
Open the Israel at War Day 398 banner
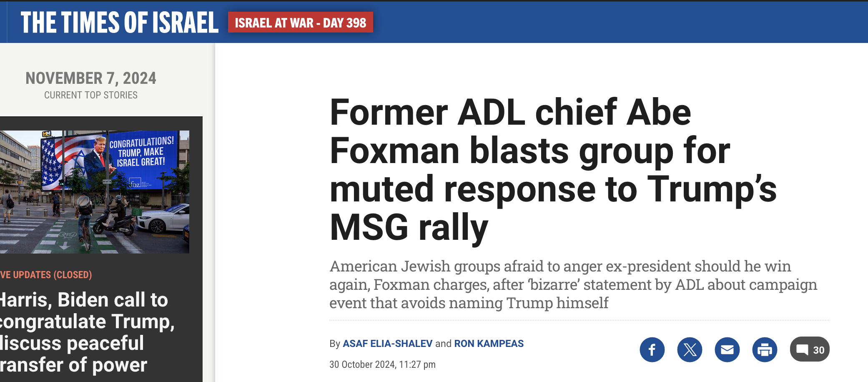[x=300, y=23]
